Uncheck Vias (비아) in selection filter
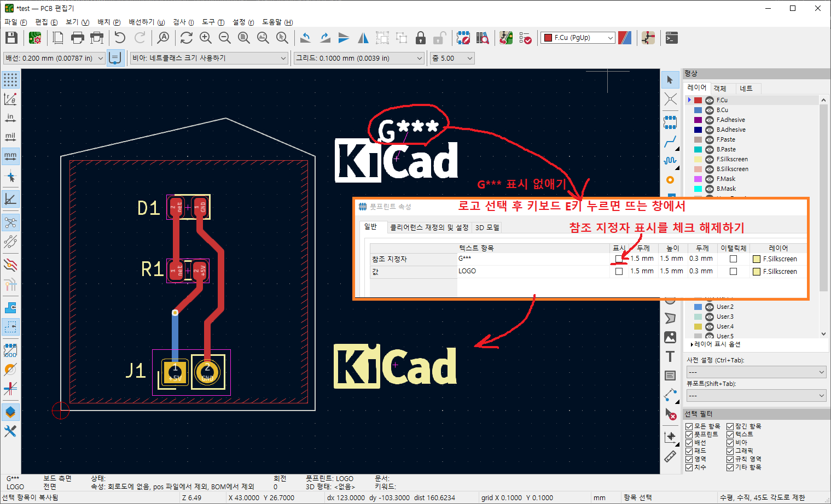Viewport: 831px width, 504px height. (x=730, y=443)
